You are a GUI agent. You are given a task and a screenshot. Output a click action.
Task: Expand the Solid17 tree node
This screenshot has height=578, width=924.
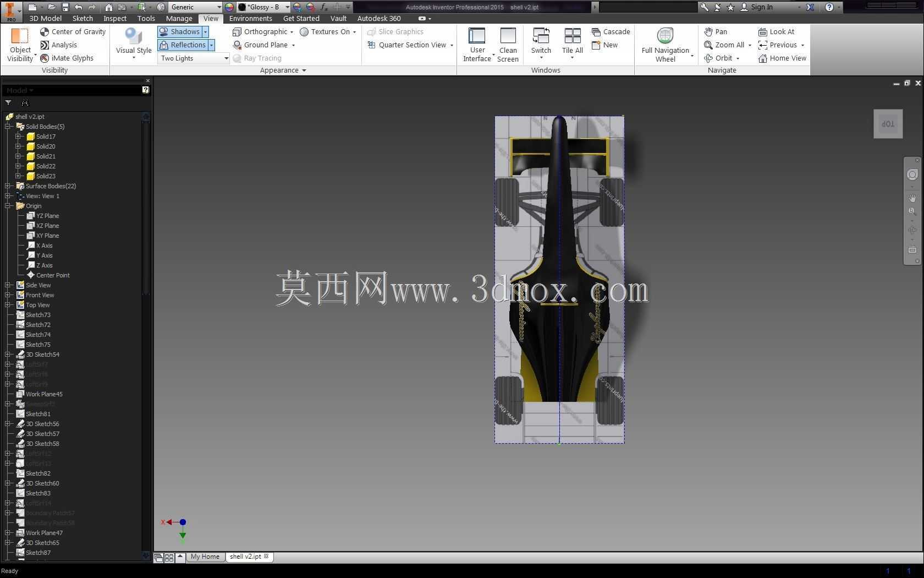pyautogui.click(x=18, y=137)
